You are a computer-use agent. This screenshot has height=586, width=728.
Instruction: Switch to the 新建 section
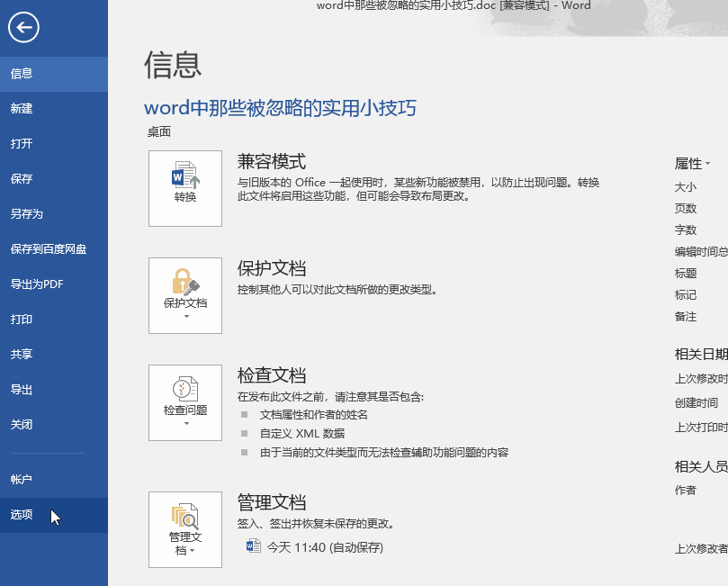[x=22, y=109]
